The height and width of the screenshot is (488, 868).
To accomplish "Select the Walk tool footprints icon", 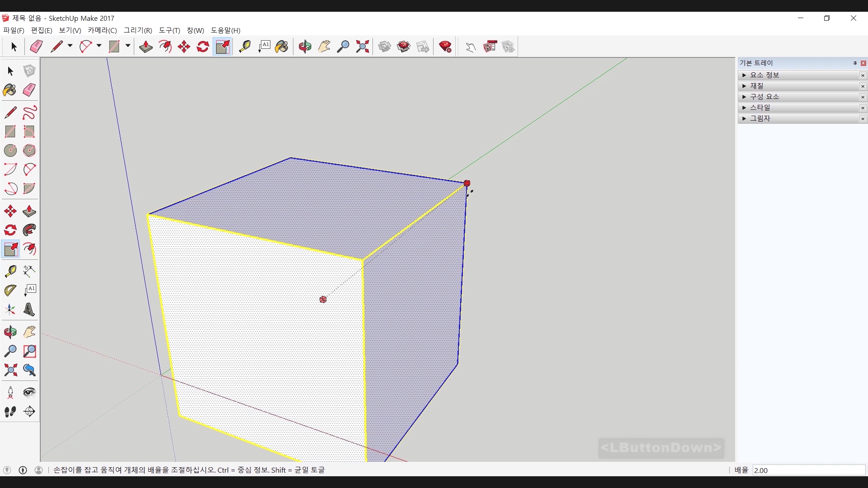I will pyautogui.click(x=10, y=412).
